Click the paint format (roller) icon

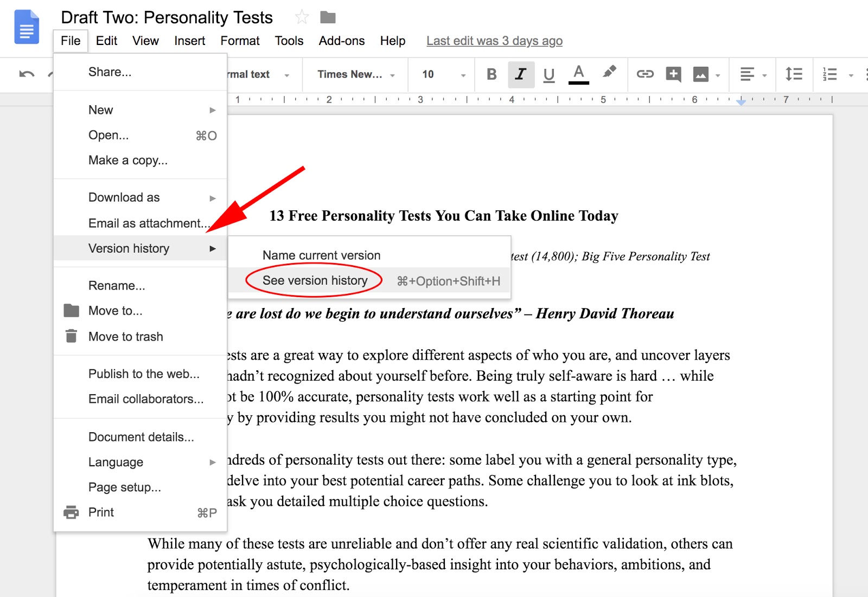609,74
